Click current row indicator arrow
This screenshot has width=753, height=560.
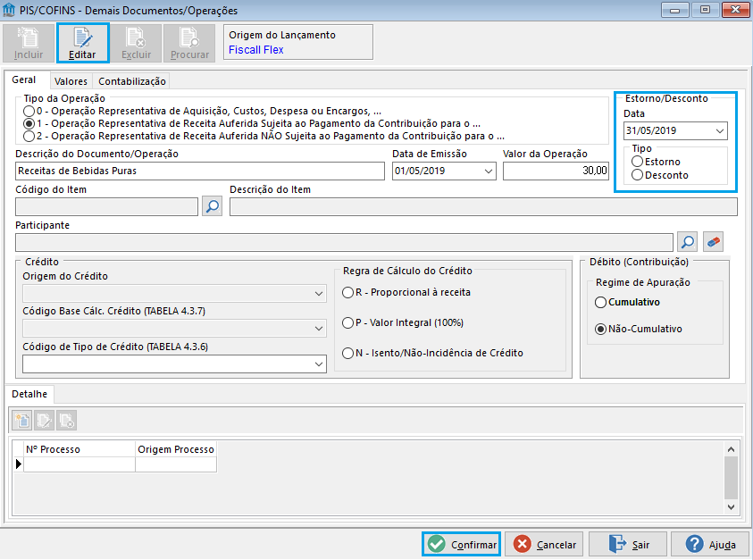pos(18,464)
